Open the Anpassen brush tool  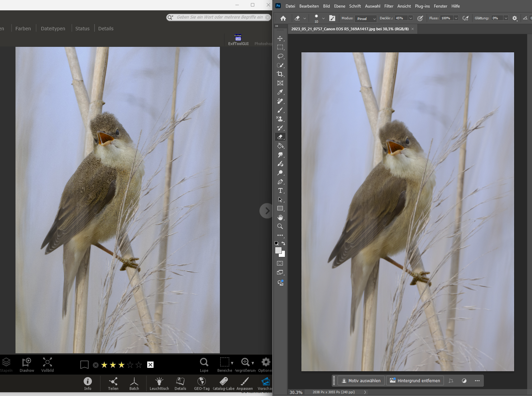pyautogui.click(x=245, y=383)
